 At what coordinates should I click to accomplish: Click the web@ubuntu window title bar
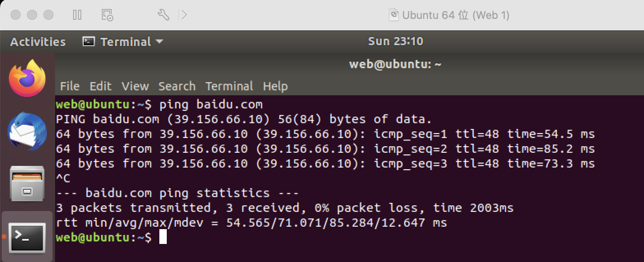395,64
